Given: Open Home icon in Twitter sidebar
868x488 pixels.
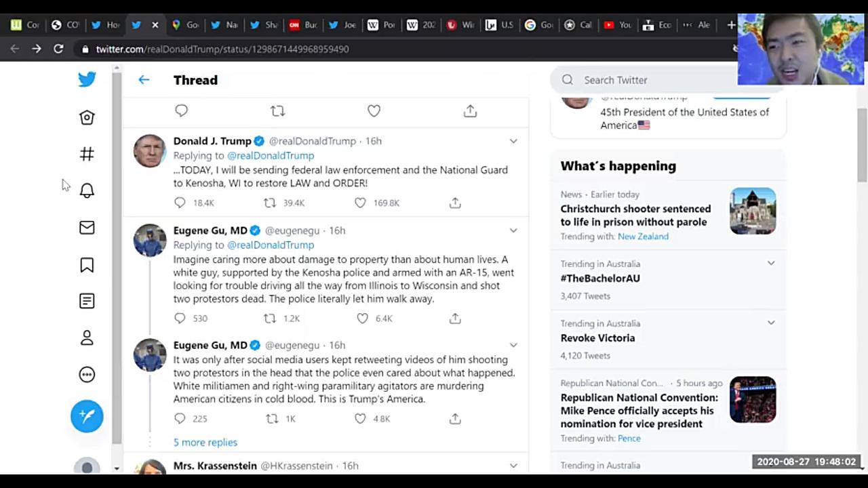Looking at the screenshot, I should click(87, 117).
